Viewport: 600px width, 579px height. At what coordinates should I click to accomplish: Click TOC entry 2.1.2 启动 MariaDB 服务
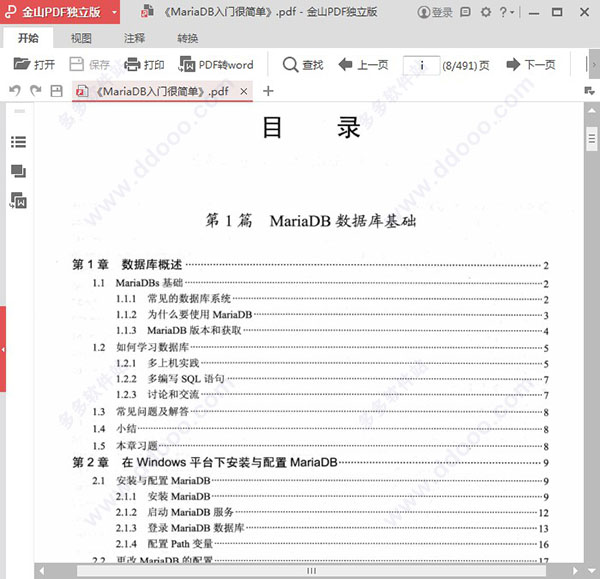point(332,512)
